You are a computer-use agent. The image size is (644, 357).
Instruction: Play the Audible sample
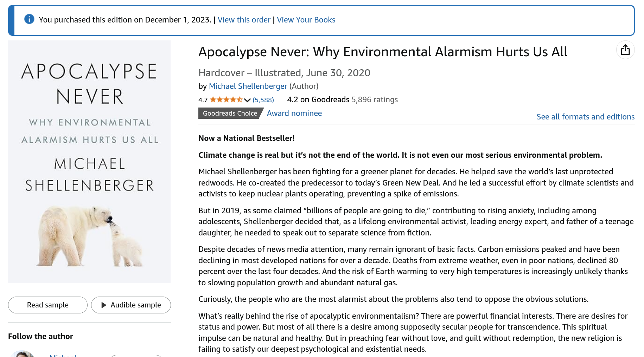tap(131, 305)
